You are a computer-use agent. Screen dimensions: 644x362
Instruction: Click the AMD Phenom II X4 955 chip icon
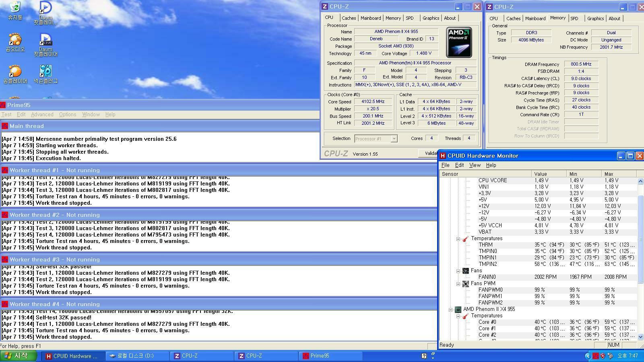tap(458, 309)
